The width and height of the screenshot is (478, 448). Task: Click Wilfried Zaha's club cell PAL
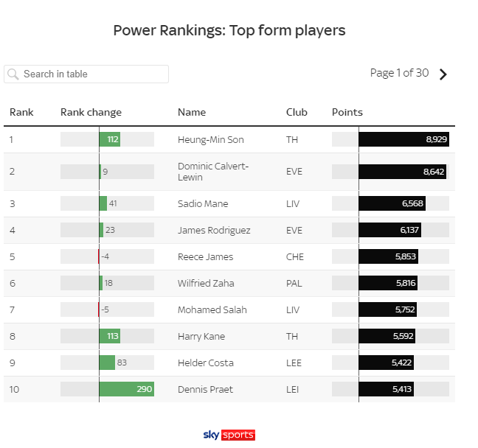tap(294, 283)
